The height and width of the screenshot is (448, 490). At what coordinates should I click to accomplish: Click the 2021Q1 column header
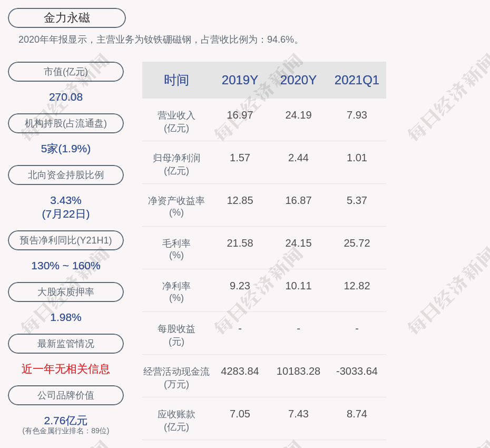click(x=357, y=80)
